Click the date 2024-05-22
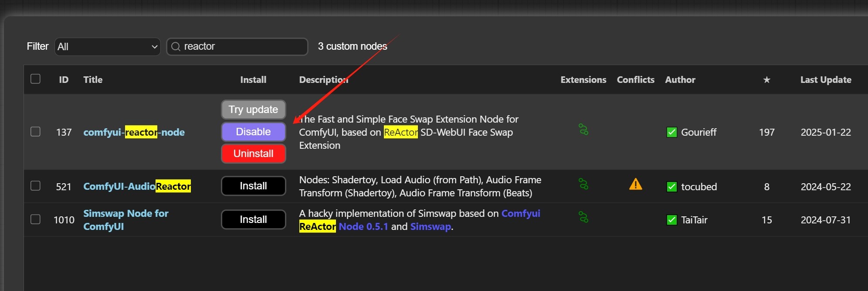The image size is (868, 291). tap(826, 187)
